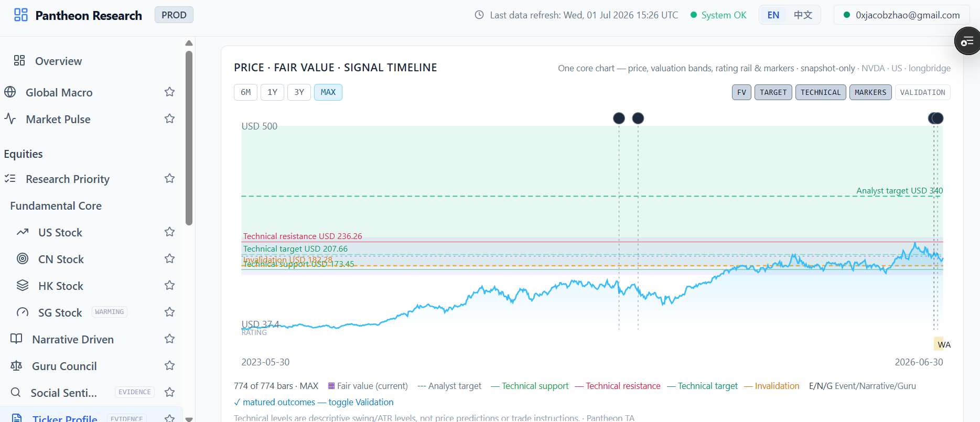Star the HK Stock entry
Screen dimensions: 980x422
click(169, 285)
